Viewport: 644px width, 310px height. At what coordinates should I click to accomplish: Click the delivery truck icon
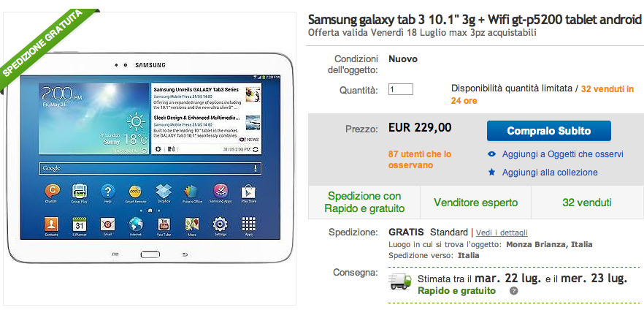coord(400,282)
